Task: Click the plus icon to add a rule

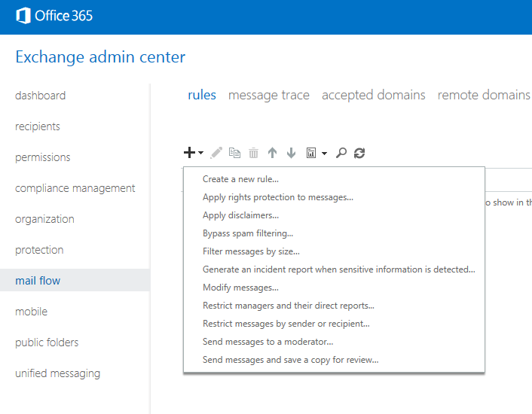Action: (x=189, y=153)
